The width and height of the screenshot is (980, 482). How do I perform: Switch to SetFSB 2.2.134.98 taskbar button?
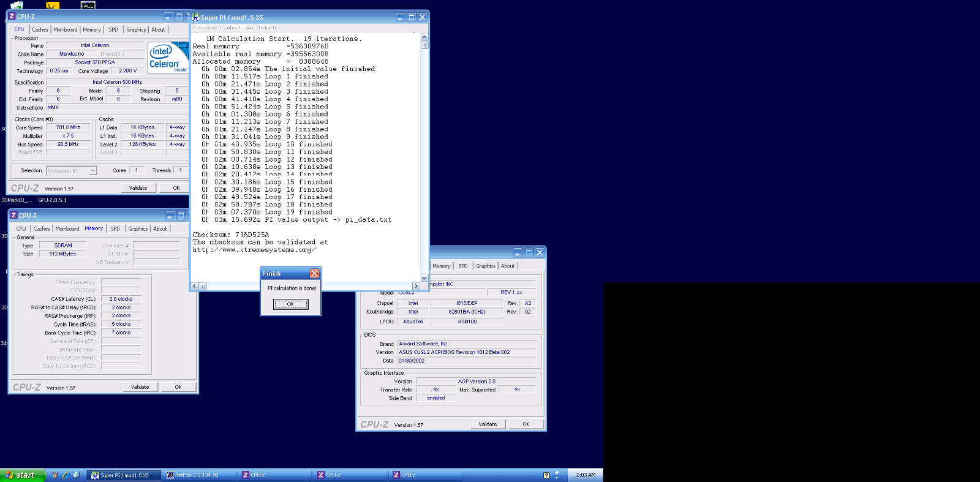click(x=199, y=475)
